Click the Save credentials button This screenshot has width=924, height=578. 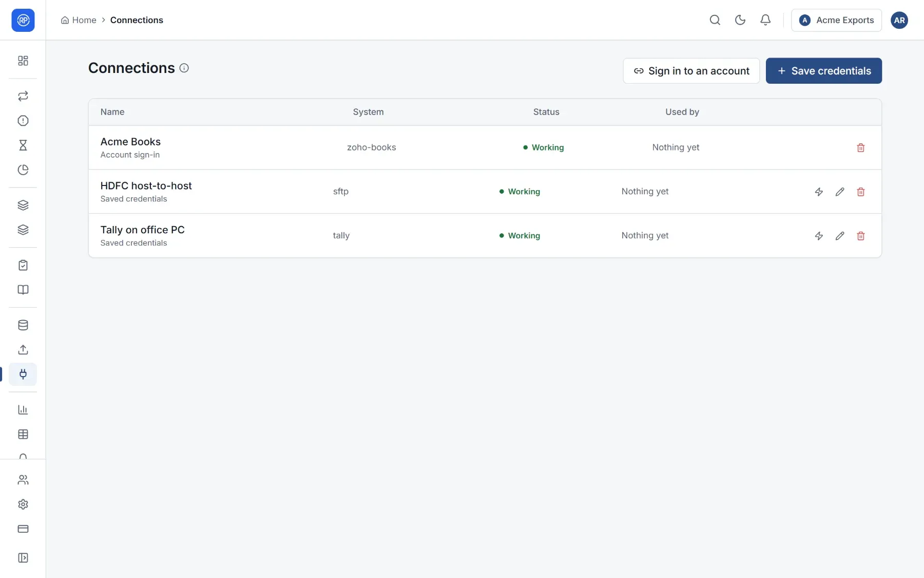824,71
